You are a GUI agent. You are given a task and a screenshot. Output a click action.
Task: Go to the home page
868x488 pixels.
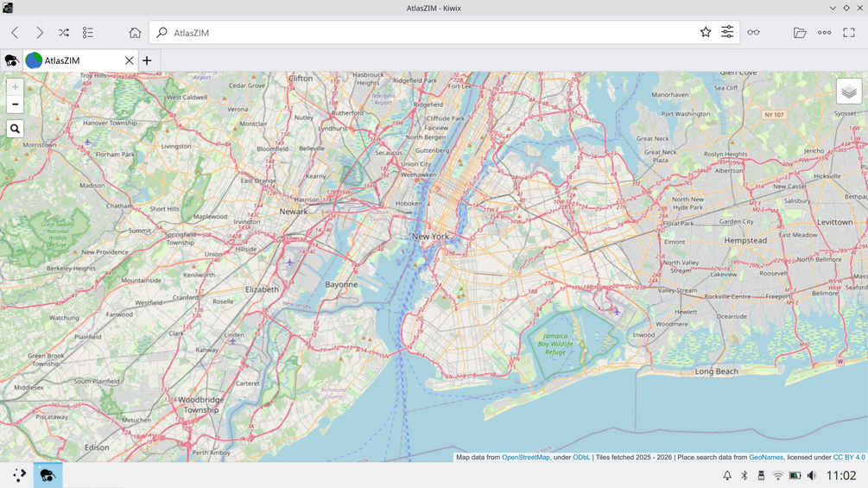click(x=135, y=33)
